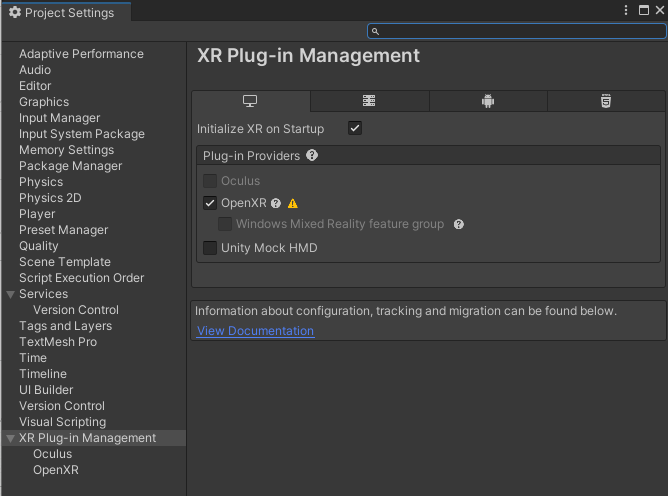Open the Player settings category

point(37,214)
